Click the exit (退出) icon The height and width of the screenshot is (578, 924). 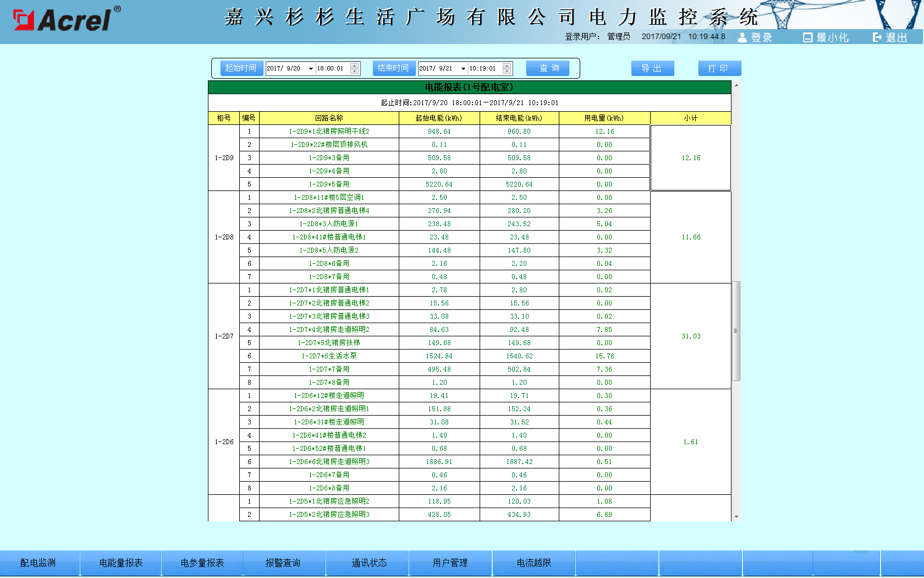point(877,37)
